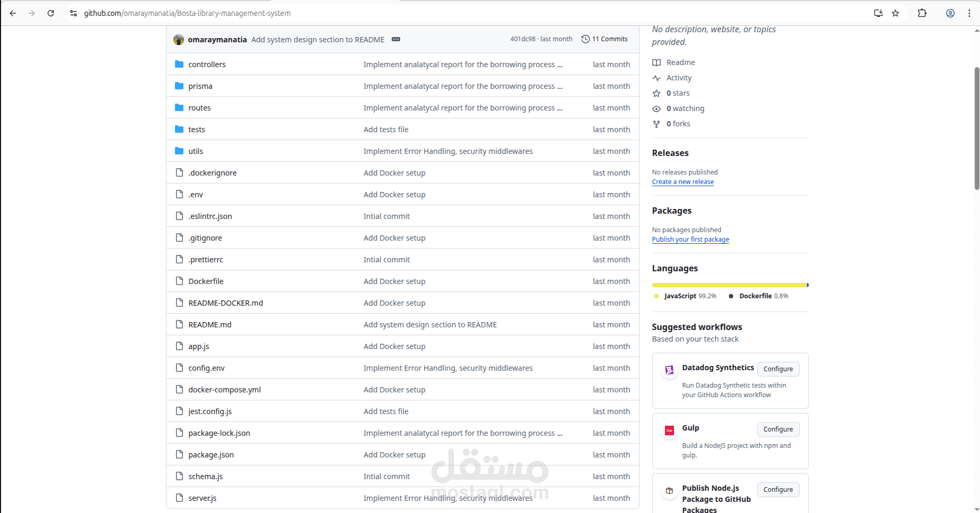Image resolution: width=980 pixels, height=513 pixels.
Task: Open the 11 Commits history link
Action: 605,39
